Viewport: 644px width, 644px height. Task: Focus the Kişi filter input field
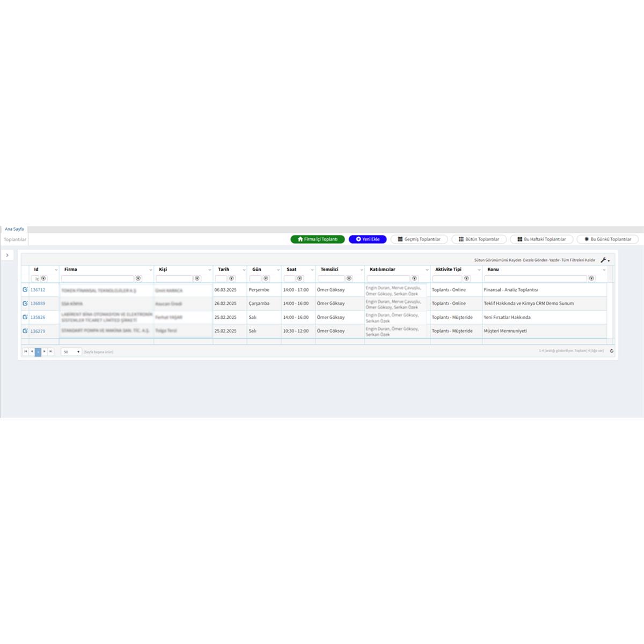coord(174,279)
